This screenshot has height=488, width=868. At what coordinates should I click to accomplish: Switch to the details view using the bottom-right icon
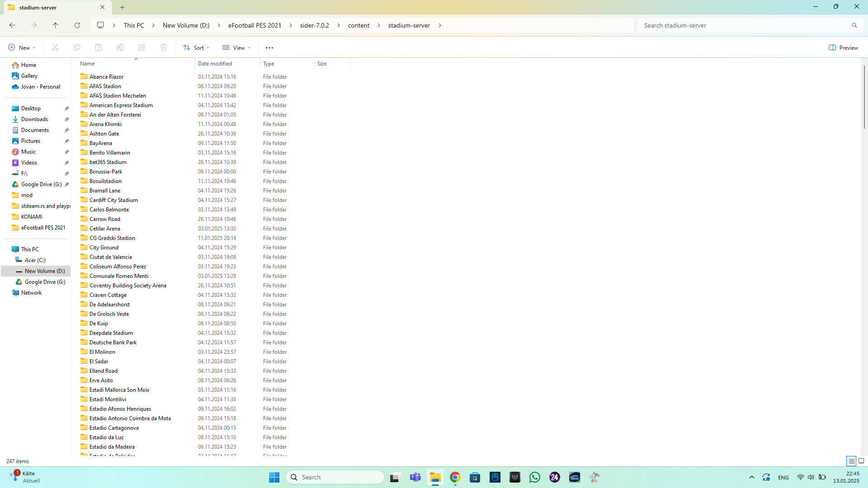[x=851, y=461]
